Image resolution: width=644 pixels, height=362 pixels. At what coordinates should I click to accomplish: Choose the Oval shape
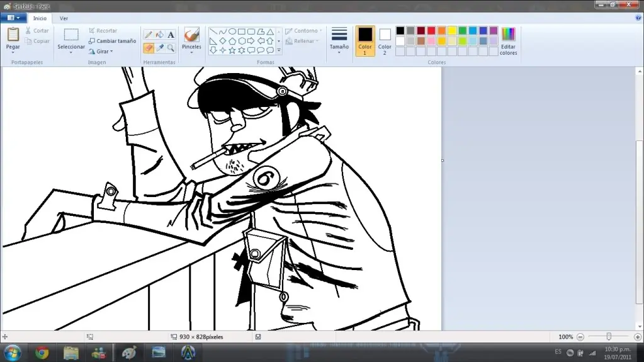[232, 31]
